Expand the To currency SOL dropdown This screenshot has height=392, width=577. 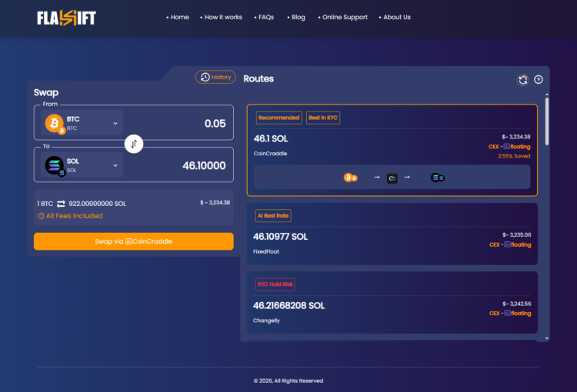(x=82, y=165)
